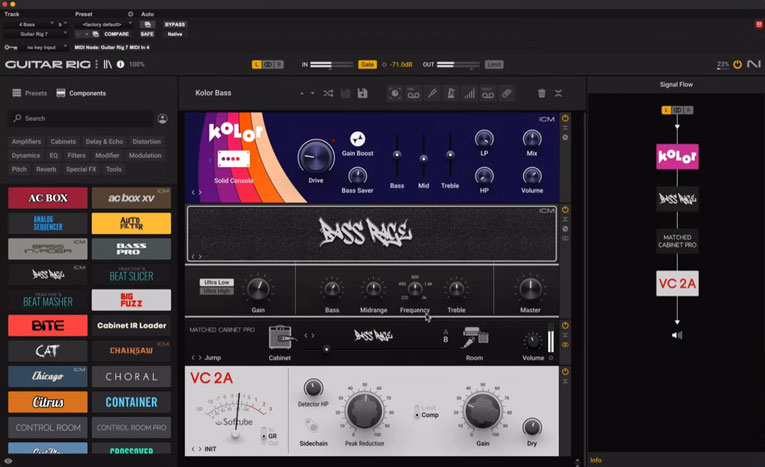Click the Cabinet amp icon in Matched Cabinet Pro

click(x=281, y=337)
